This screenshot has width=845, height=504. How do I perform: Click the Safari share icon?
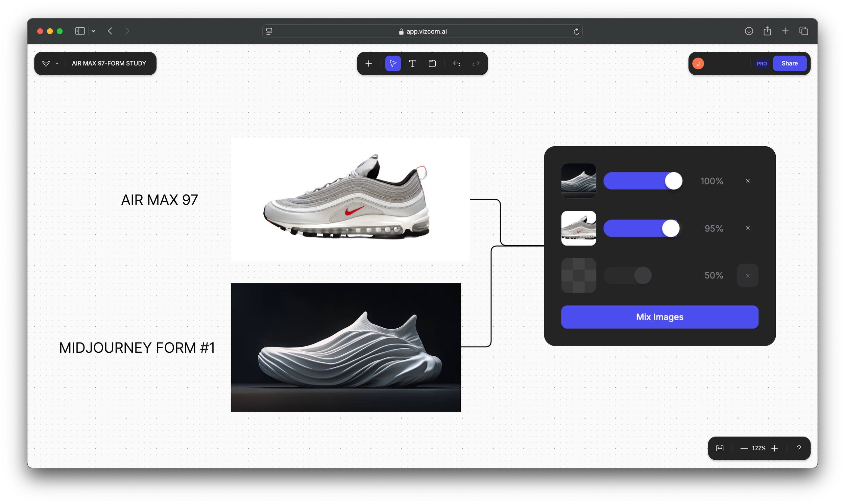pyautogui.click(x=767, y=31)
